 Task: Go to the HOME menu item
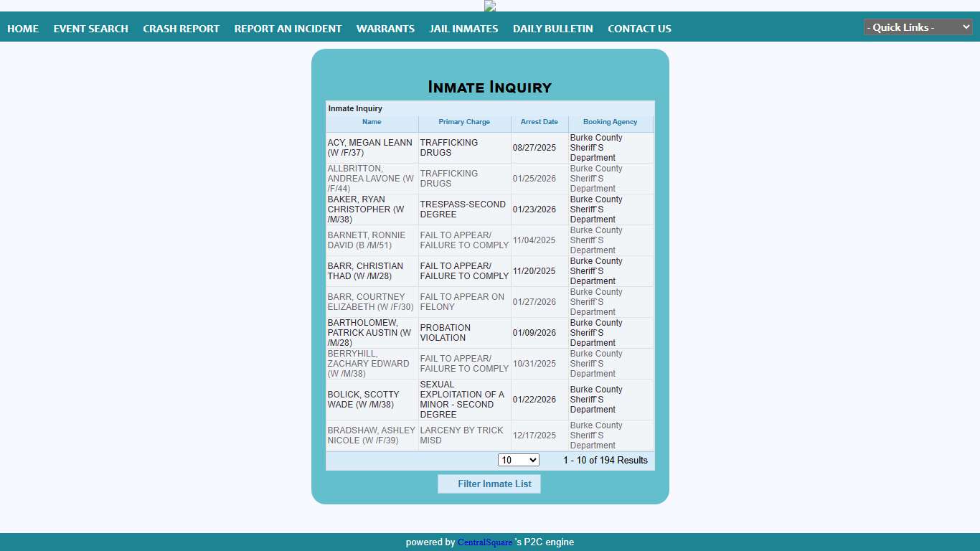coord(23,29)
